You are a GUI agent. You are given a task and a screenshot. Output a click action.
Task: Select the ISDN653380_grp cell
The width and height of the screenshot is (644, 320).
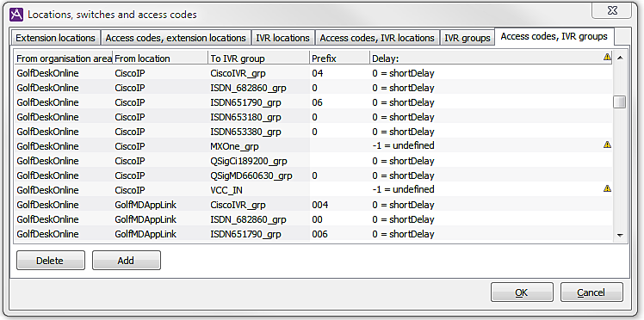point(259,132)
